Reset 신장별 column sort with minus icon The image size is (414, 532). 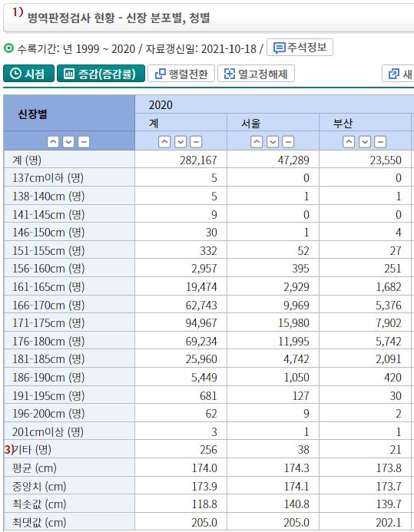coord(84,141)
